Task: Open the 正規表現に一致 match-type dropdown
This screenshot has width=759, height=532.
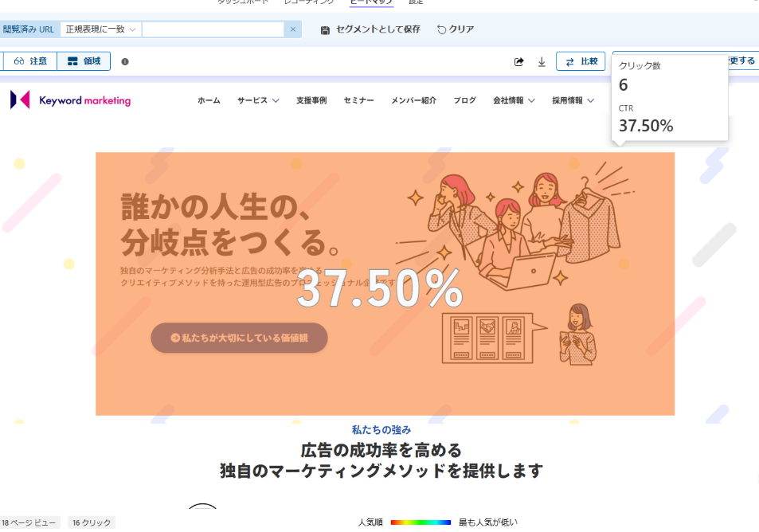Action: point(100,29)
